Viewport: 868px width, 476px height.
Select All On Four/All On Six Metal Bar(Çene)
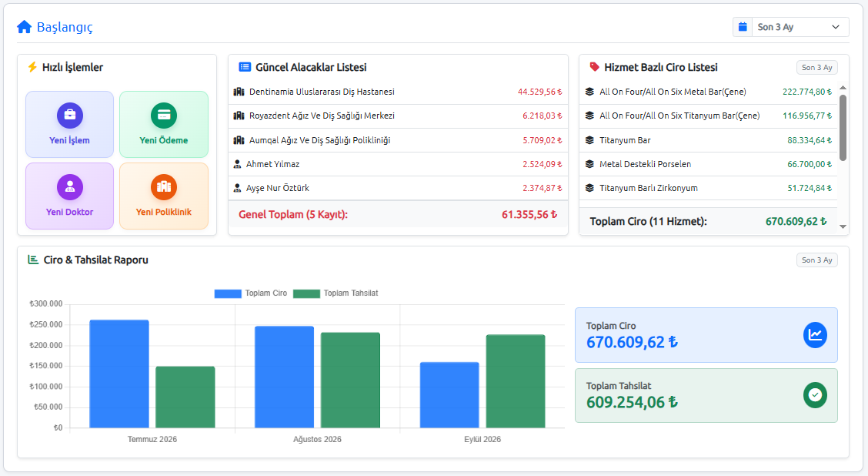(709, 92)
